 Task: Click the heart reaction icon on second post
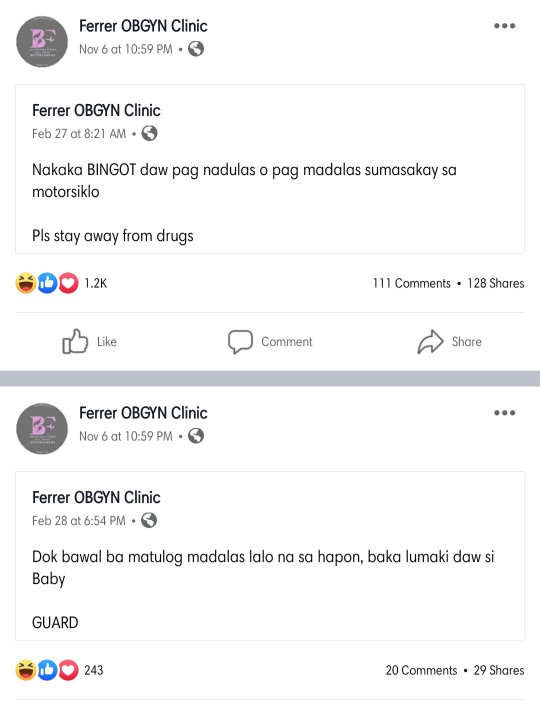[x=68, y=670]
